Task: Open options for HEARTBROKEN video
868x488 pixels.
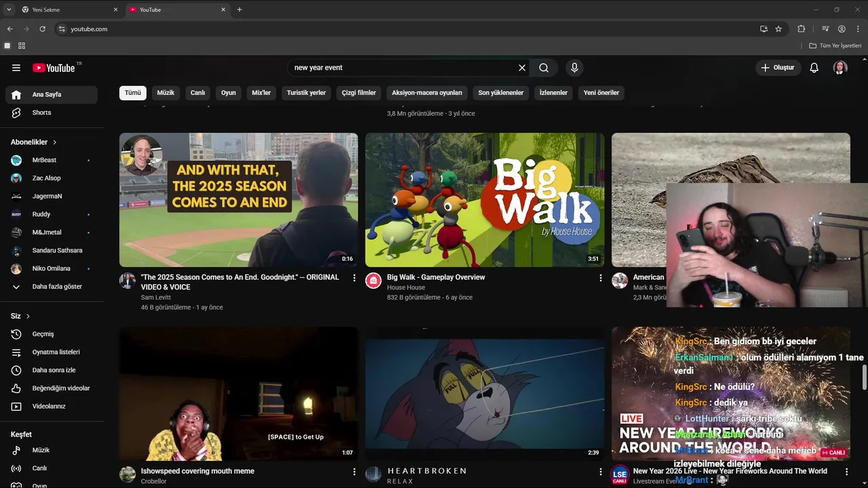Action: 600,471
